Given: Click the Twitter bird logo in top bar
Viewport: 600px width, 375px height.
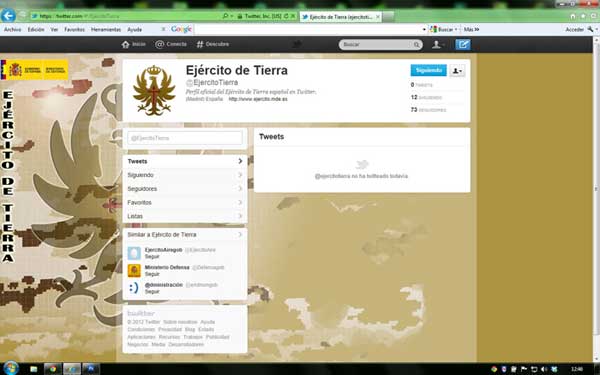Looking at the screenshot, I should coord(297,44).
